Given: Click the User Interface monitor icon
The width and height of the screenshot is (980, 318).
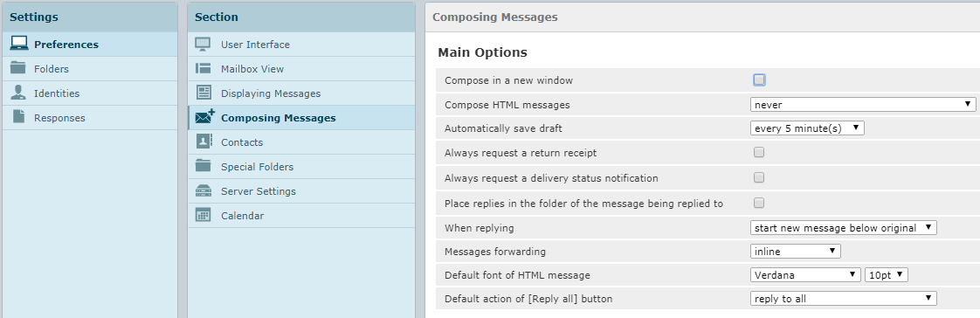Looking at the screenshot, I should (204, 45).
